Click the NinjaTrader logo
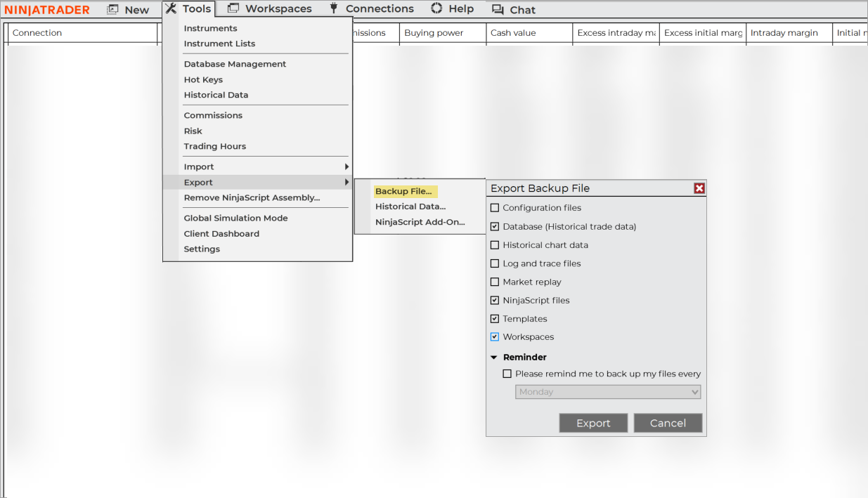 pos(47,10)
